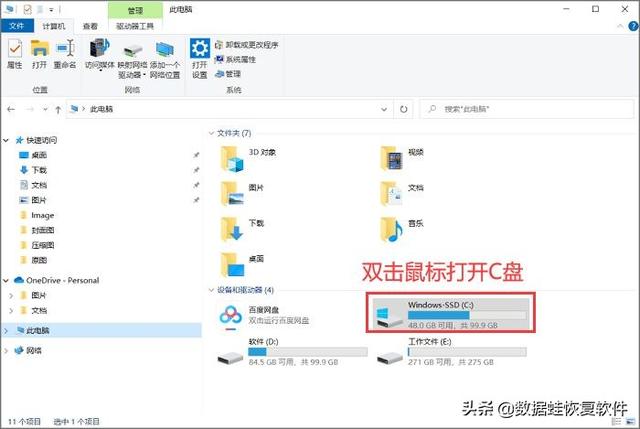
Task: Expand the address bar history dropdown
Action: pos(384,109)
